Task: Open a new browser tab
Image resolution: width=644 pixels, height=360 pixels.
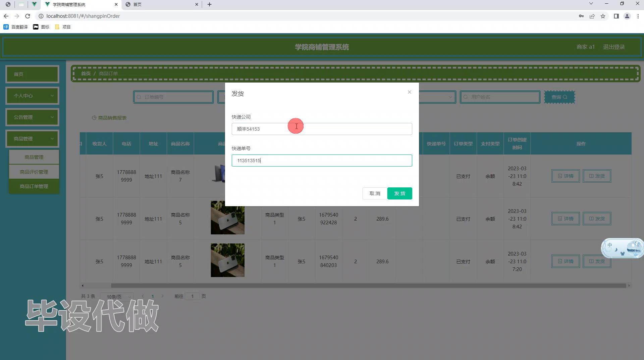Action: pyautogui.click(x=209, y=4)
